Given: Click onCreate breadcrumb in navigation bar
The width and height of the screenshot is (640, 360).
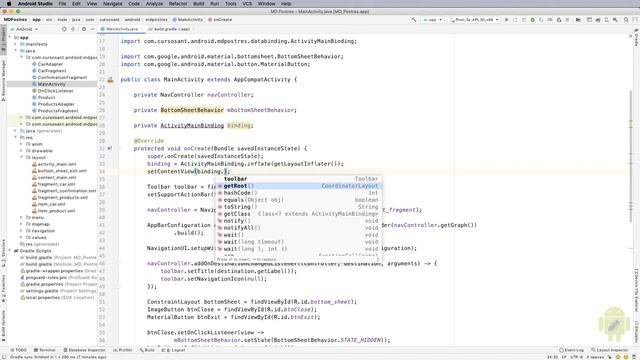Looking at the screenshot, I should pyautogui.click(x=220, y=20).
